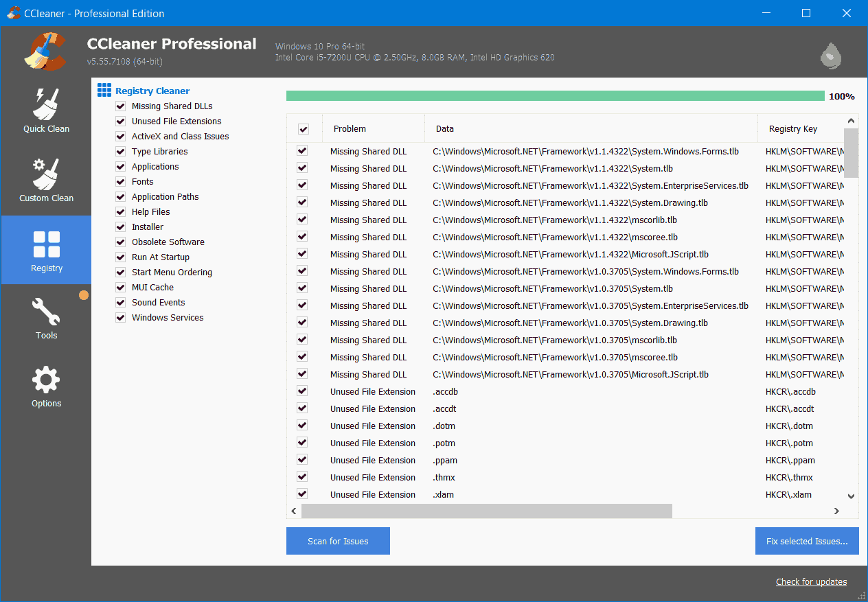Viewport: 868px width, 602px height.
Task: Open the Options section
Action: tap(46, 385)
